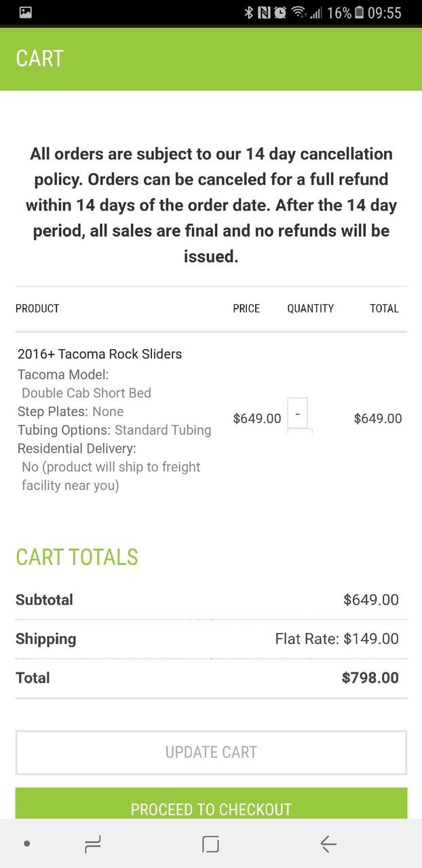The width and height of the screenshot is (422, 868).
Task: Tap the $798.00 order total
Action: click(x=370, y=677)
